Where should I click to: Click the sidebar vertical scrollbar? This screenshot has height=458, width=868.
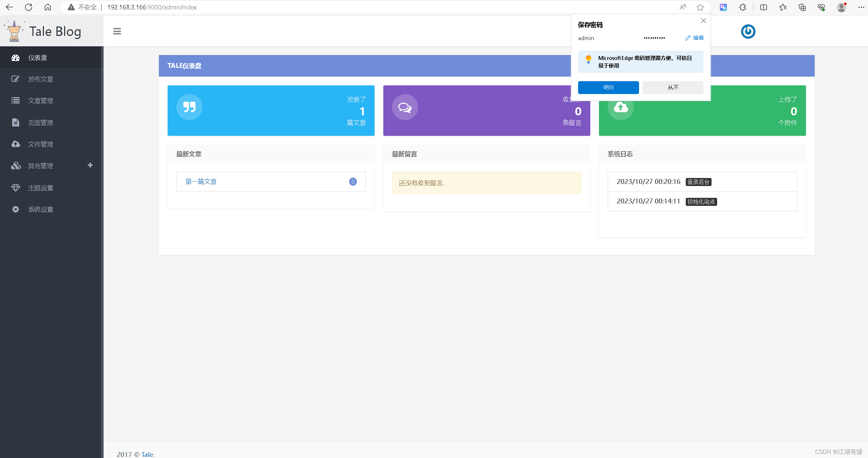[x=102, y=252]
